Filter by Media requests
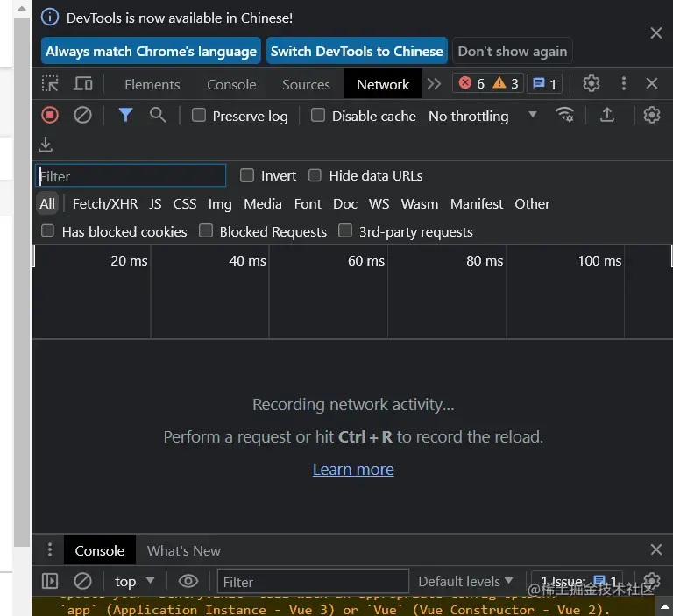The width and height of the screenshot is (673, 616). 263,203
